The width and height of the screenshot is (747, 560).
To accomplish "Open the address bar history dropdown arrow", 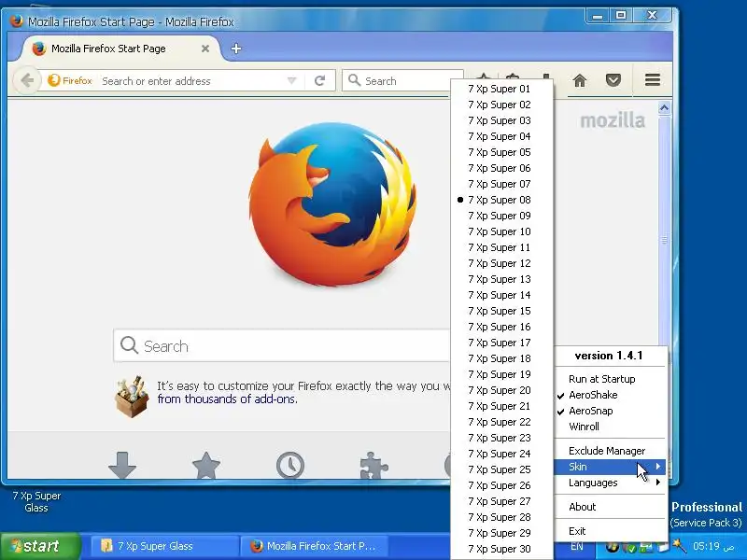I will pyautogui.click(x=291, y=80).
